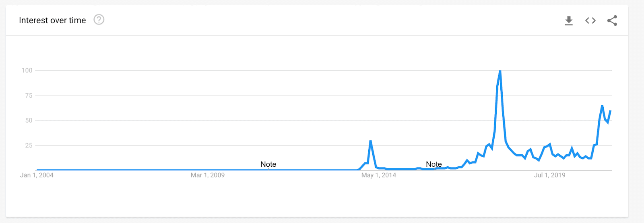Viewport: 644px width, 223px height.
Task: Click the 25 value on the y-axis
Action: pos(29,145)
